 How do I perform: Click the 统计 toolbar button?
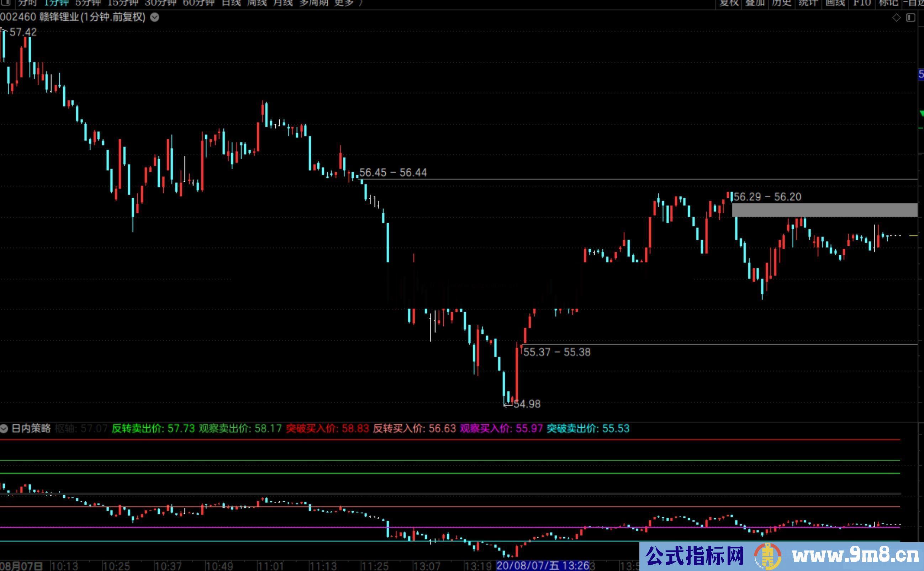pos(808,3)
